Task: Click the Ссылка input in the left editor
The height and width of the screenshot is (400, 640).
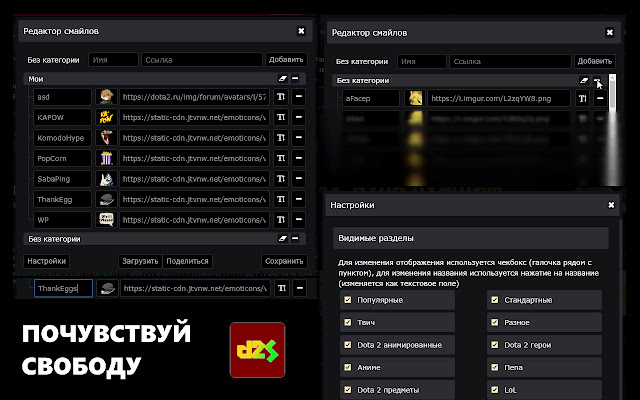Action: coord(202,60)
